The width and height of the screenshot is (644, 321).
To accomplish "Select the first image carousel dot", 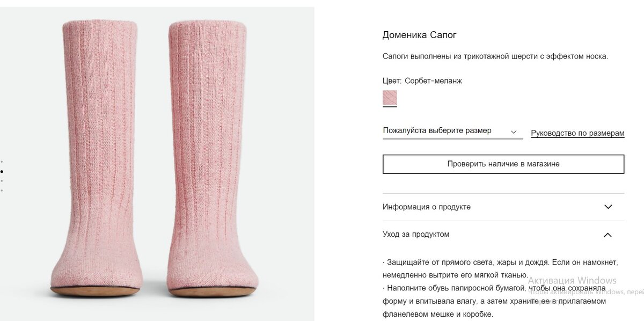I will pos(2,161).
